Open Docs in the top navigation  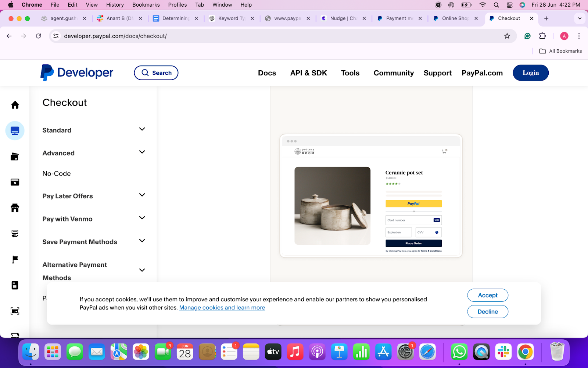click(x=267, y=73)
